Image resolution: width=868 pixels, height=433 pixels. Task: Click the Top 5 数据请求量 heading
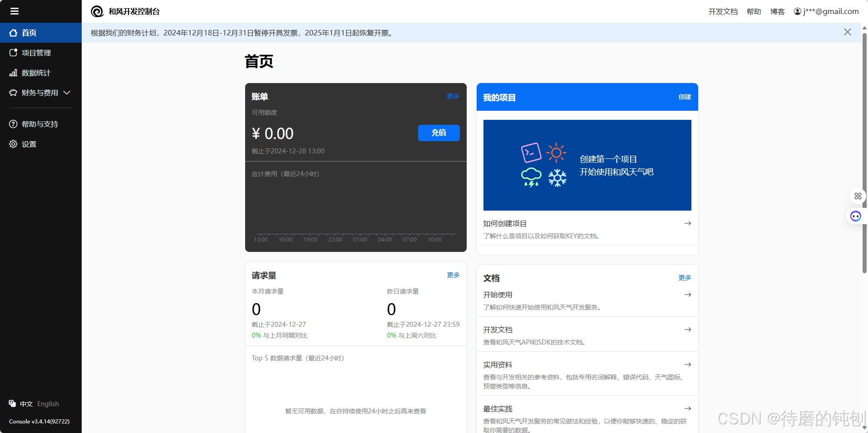coord(298,358)
